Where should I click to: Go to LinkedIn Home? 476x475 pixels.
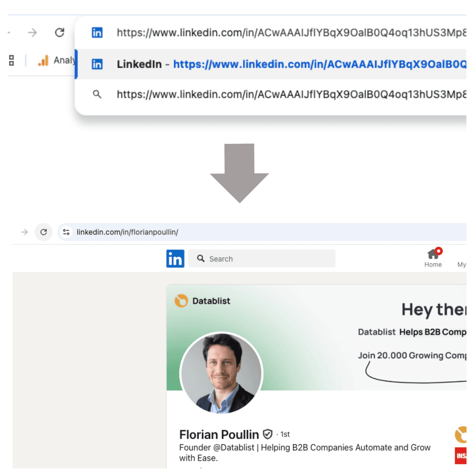coord(433,258)
